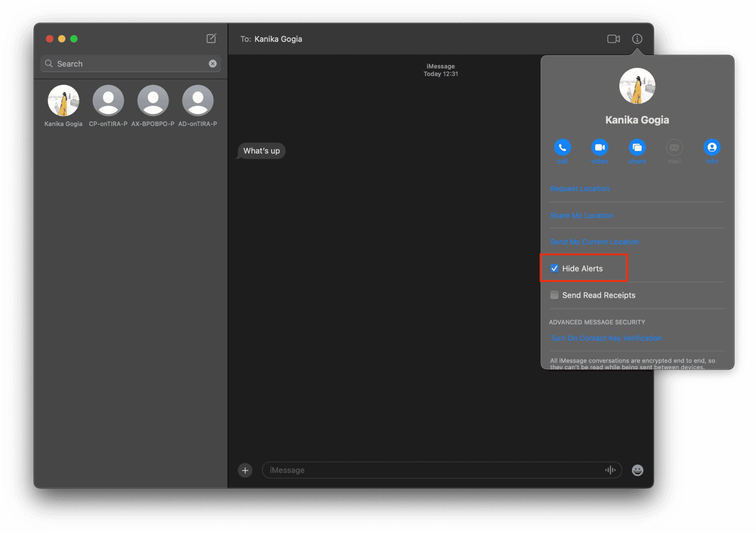The width and height of the screenshot is (756, 533).
Task: Send My Current Location
Action: 595,242
